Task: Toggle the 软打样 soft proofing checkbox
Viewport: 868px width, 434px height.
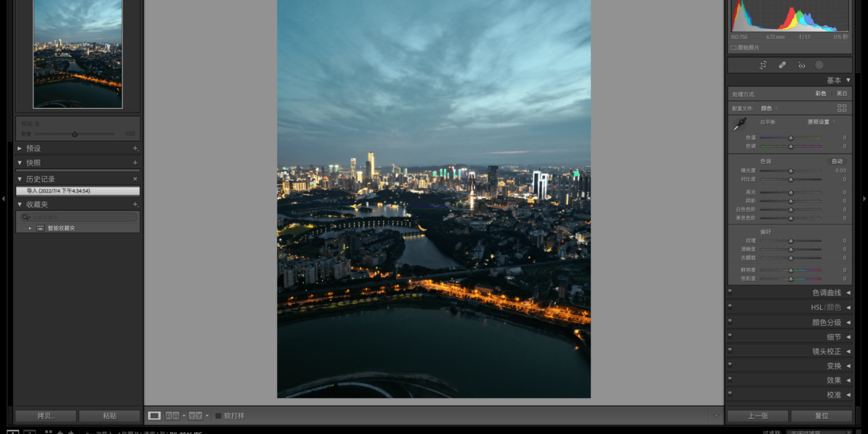Action: click(218, 416)
